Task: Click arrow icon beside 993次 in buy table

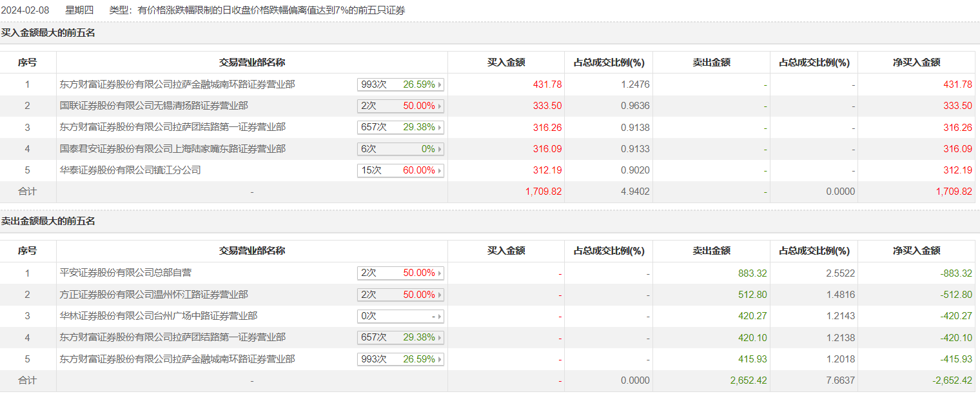Action: [440, 84]
